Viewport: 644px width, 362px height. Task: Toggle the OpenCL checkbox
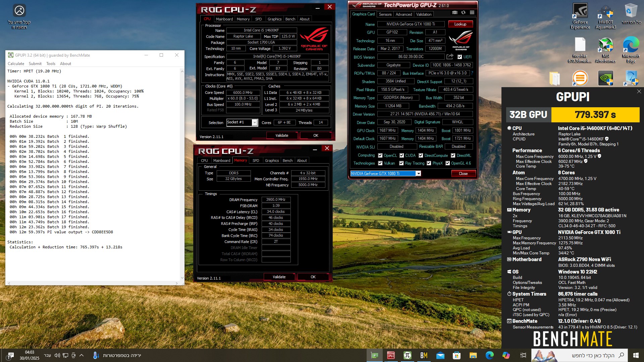click(380, 156)
